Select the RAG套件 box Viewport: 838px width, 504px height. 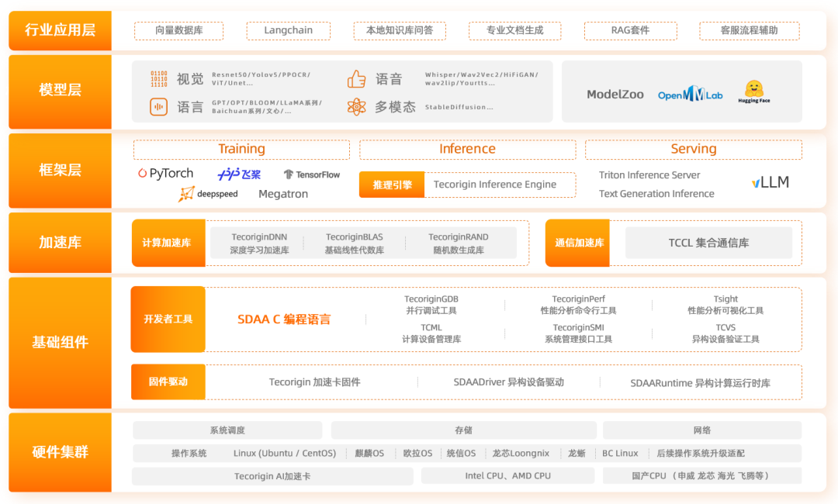coord(630,31)
